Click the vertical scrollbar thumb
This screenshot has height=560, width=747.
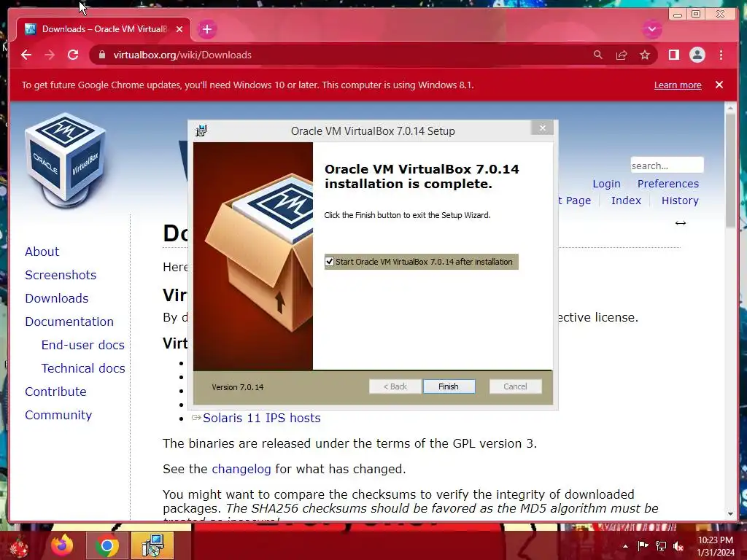[730, 171]
